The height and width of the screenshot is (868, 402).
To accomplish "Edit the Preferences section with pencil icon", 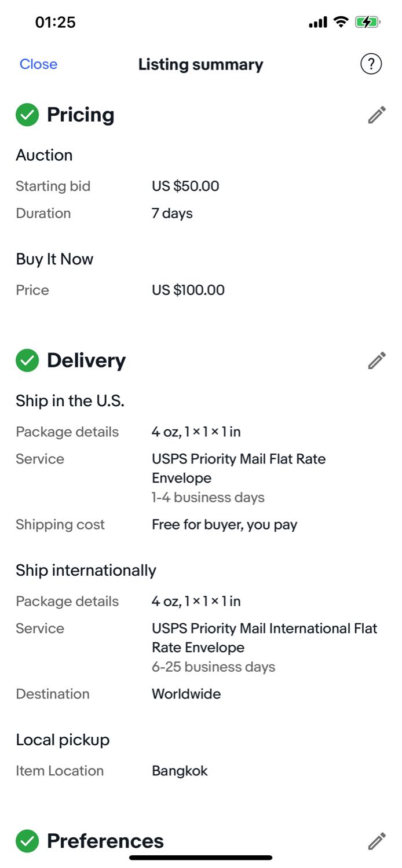I will coord(377,841).
